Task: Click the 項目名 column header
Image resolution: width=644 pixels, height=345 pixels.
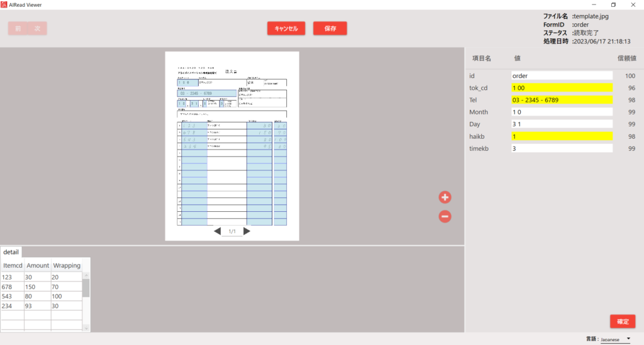Action: 481,58
